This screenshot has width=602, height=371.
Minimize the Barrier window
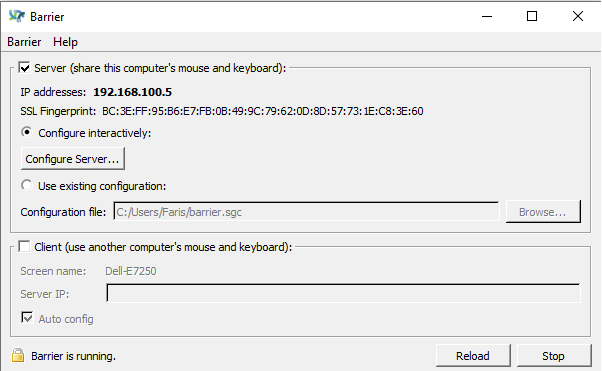(x=487, y=16)
